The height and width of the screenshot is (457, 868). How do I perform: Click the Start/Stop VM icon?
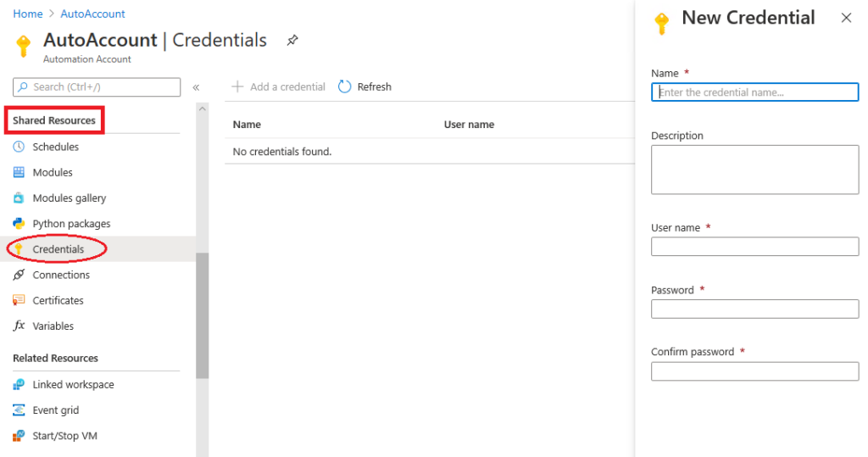pyautogui.click(x=19, y=436)
